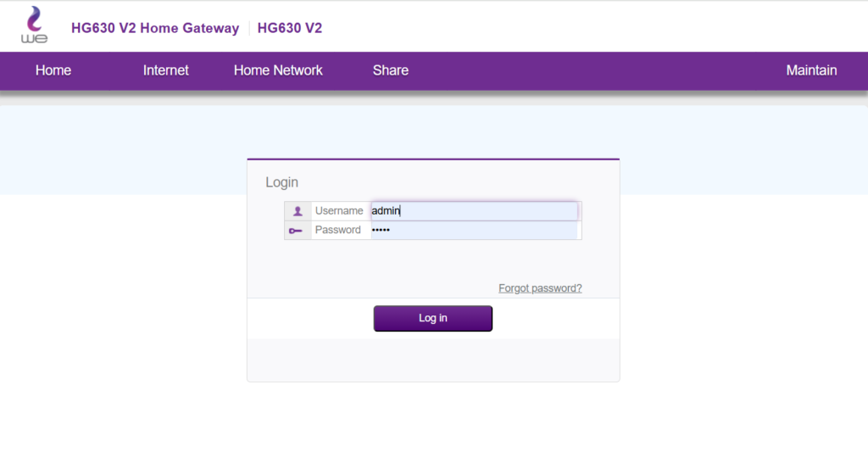The height and width of the screenshot is (474, 868).
Task: Click the Password label
Action: point(337,230)
